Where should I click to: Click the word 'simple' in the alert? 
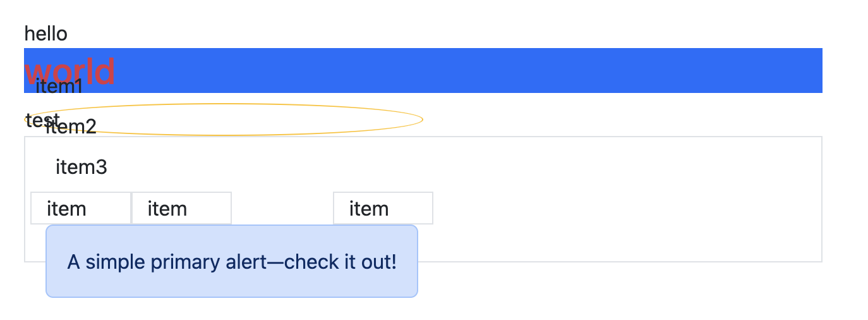click(116, 262)
